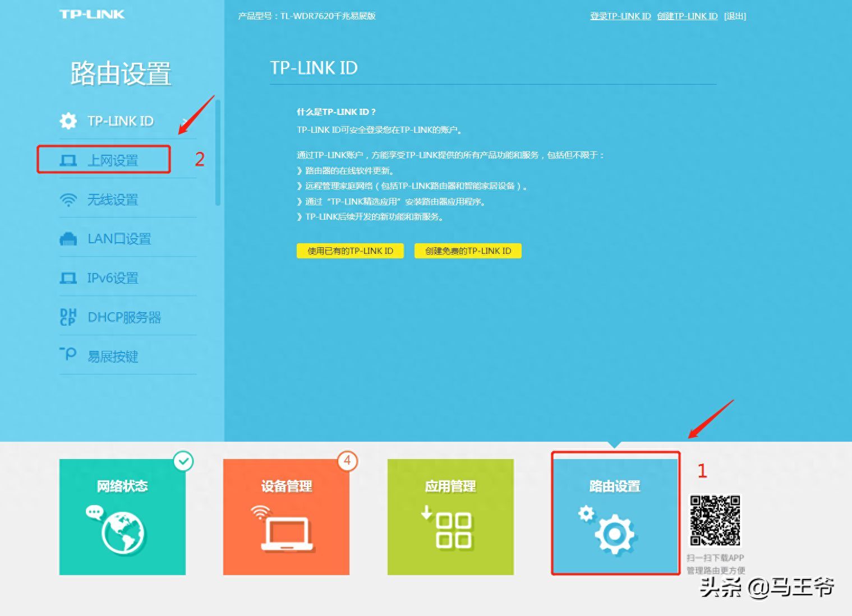Screen dimensions: 852x616
Task: Click the Ethernet port icon for LAN口设置
Action: pyautogui.click(x=68, y=239)
